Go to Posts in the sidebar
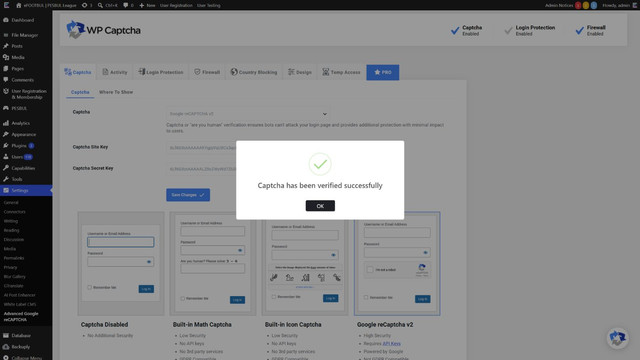The height and width of the screenshot is (360, 640). 17,46
